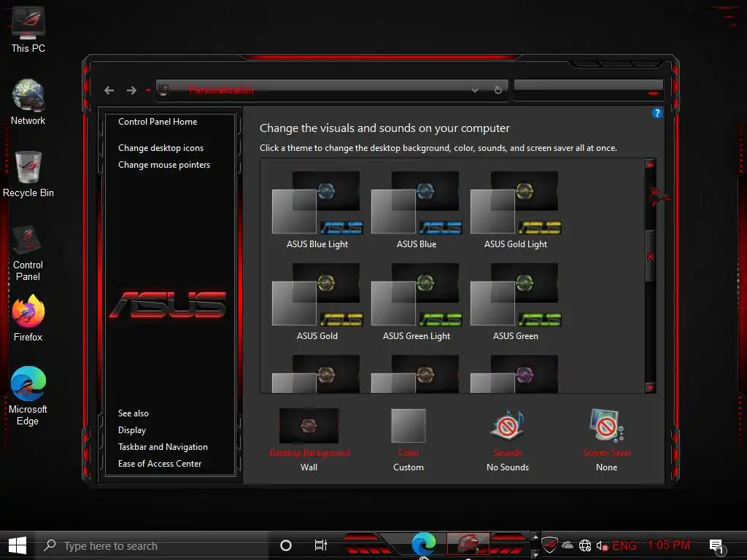Go back with the back arrow

109,90
